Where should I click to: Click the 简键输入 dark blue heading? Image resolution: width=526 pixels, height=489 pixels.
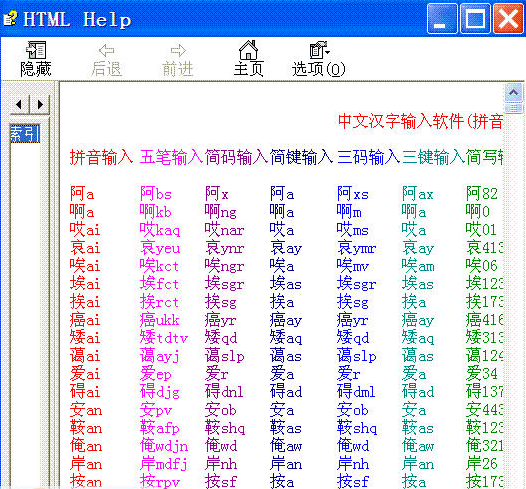tap(301, 157)
